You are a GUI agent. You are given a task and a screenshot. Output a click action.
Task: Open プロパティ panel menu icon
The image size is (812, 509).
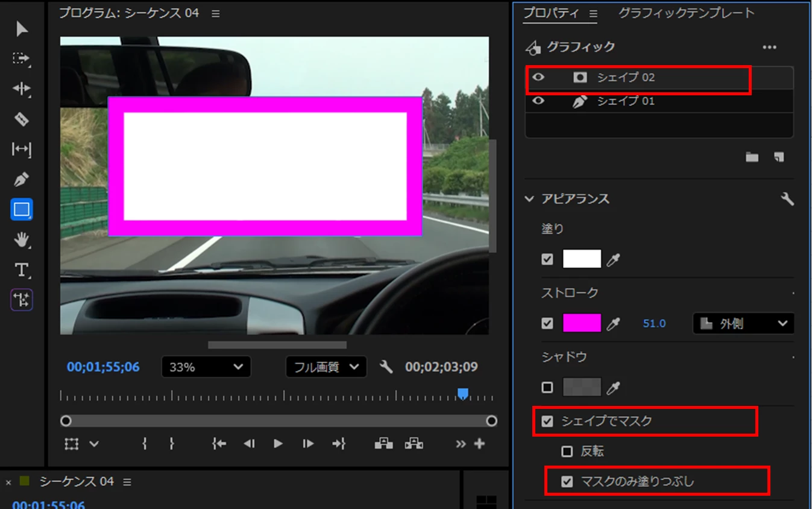593,13
